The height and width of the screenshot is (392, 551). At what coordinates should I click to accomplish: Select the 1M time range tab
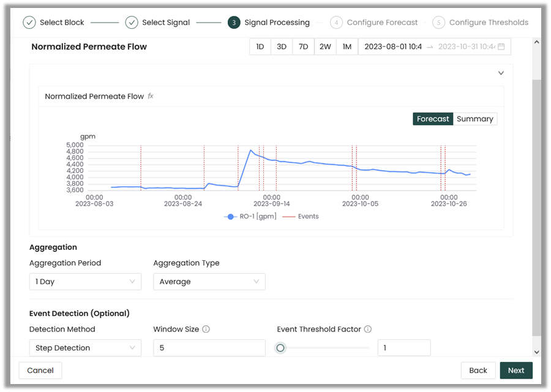click(x=347, y=47)
